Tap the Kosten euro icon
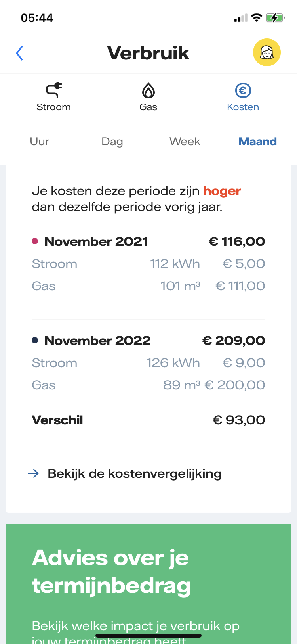Screen dimensions: 297x644 point(243,90)
